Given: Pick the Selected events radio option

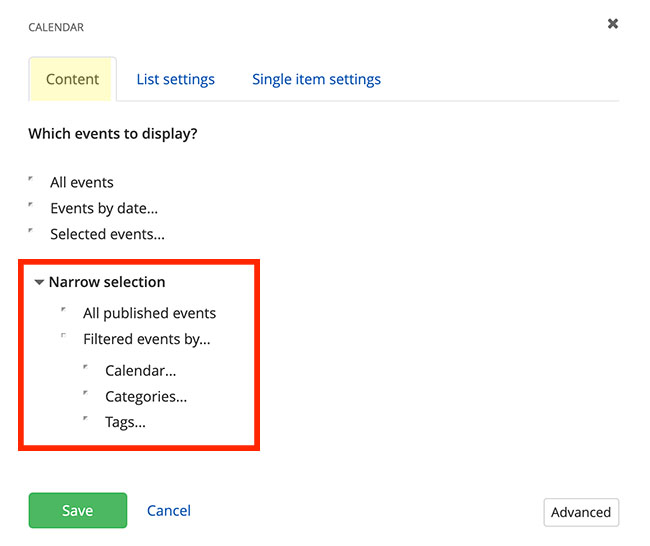Looking at the screenshot, I should pyautogui.click(x=32, y=232).
